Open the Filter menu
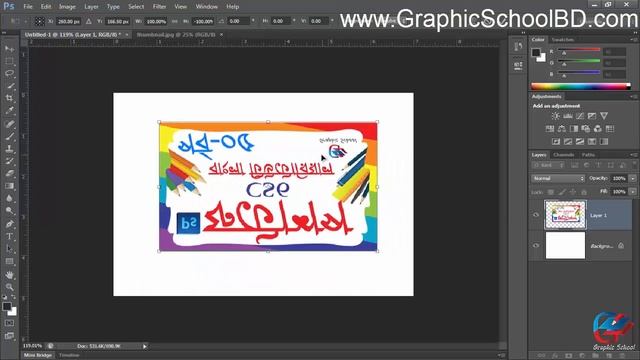640x360 pixels. [159, 7]
